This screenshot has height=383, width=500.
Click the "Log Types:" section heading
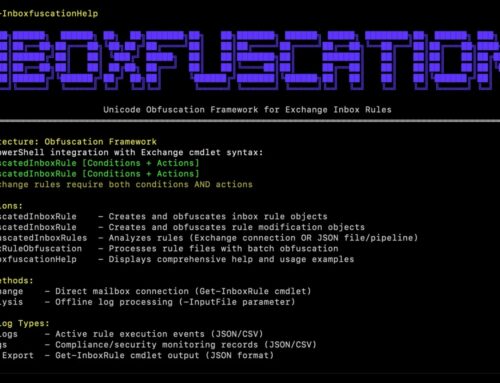tap(25, 323)
